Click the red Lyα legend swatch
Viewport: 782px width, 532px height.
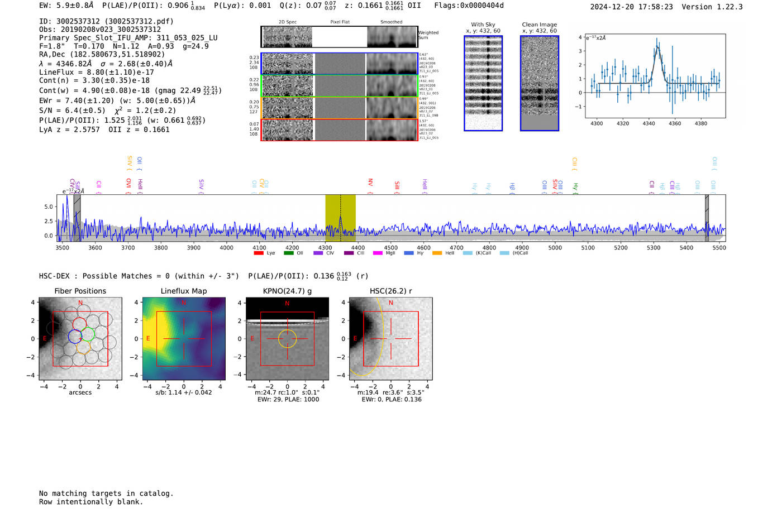pyautogui.click(x=258, y=253)
